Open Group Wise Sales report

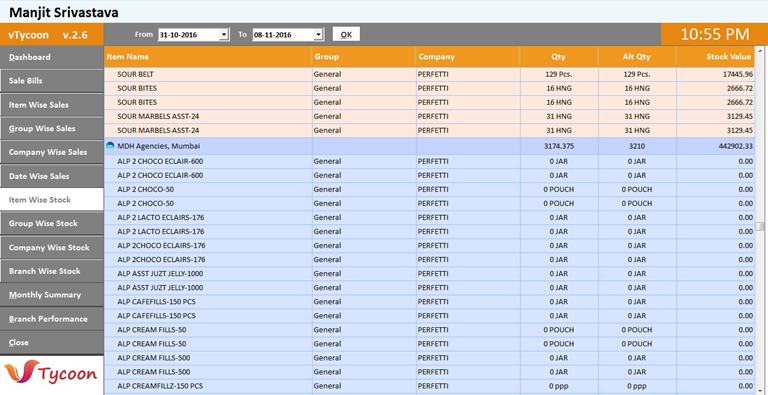pos(51,128)
